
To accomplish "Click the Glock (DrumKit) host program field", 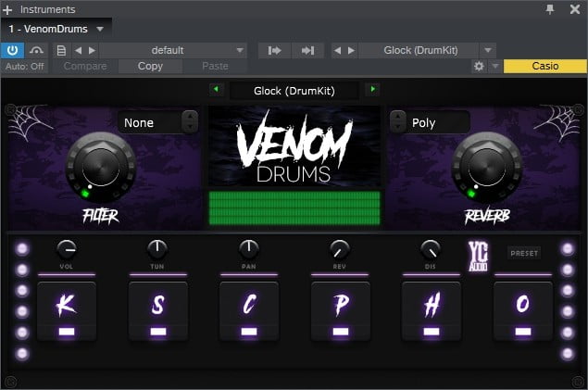I will (420, 50).
